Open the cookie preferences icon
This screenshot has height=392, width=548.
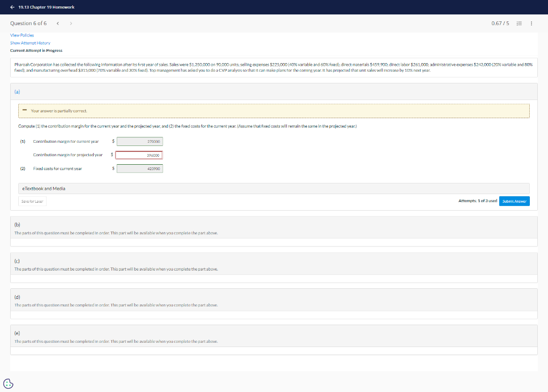tap(9, 383)
